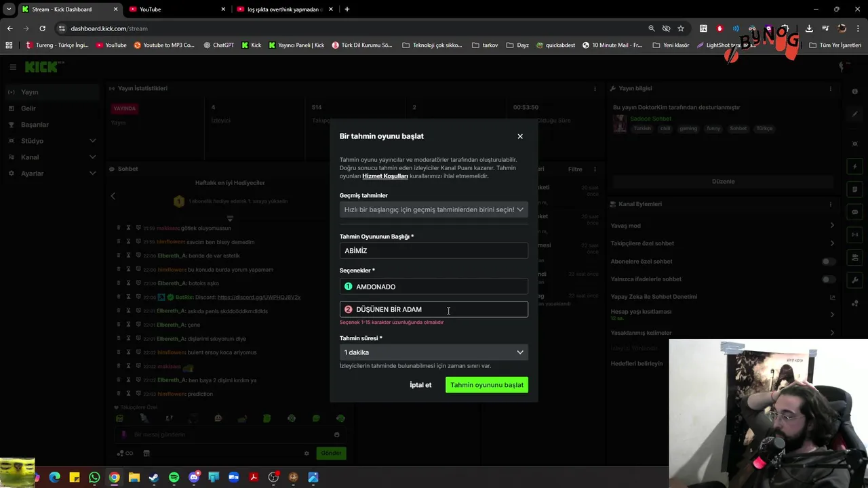
Task: Open the Yayıncı Paneli Kick bookmark
Action: [296, 45]
